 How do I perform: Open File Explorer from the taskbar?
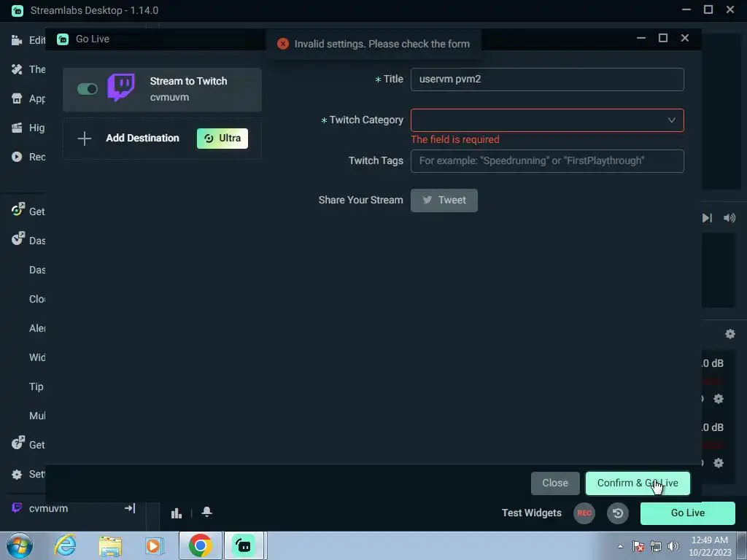coord(110,545)
